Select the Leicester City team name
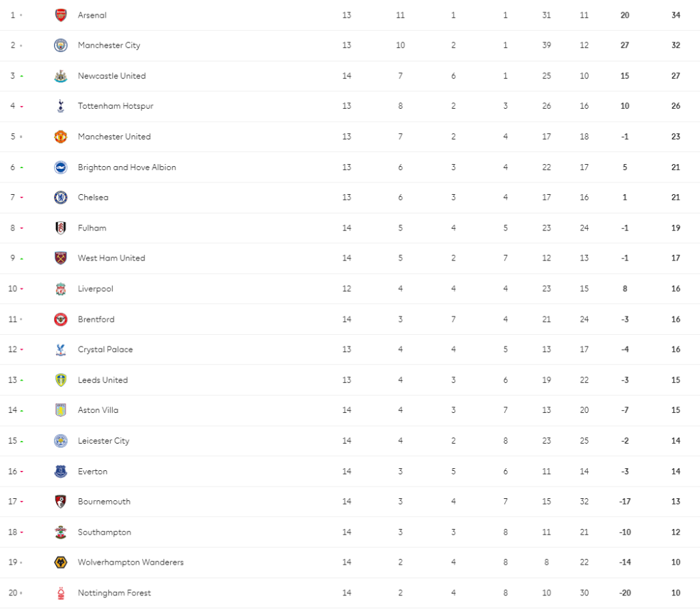The image size is (700, 609). [x=103, y=441]
